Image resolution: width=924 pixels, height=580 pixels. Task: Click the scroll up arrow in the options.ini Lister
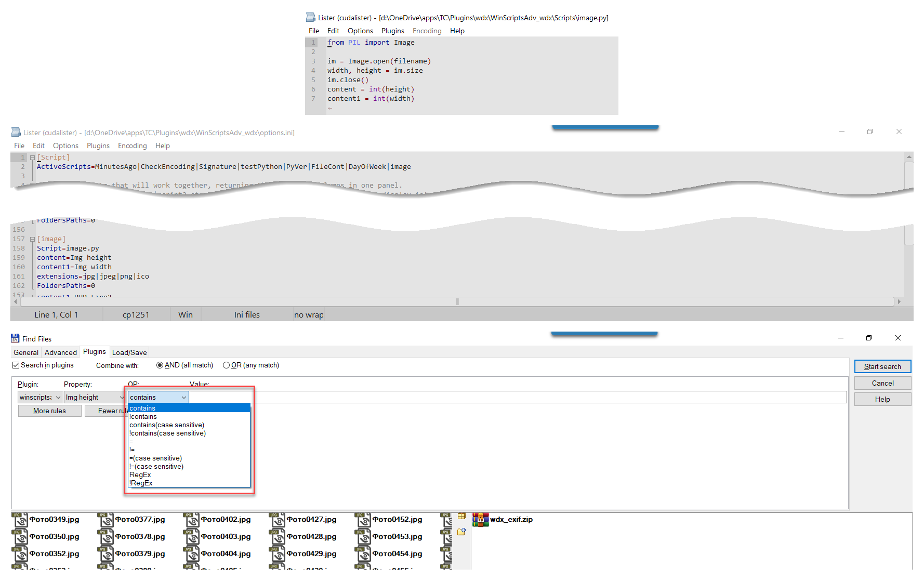click(909, 156)
